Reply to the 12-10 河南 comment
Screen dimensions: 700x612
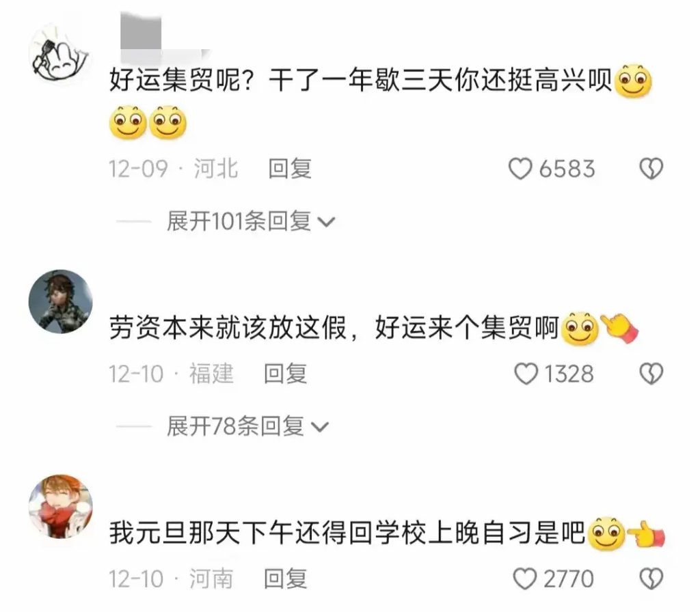click(286, 579)
